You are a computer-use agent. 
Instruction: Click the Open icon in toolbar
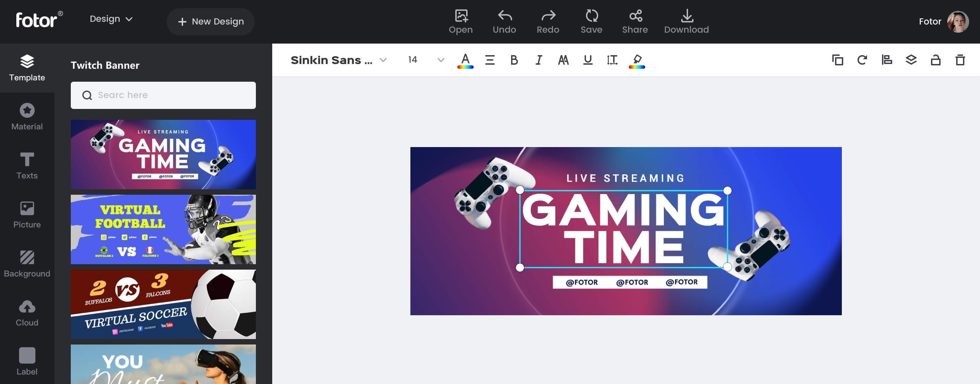tap(461, 21)
